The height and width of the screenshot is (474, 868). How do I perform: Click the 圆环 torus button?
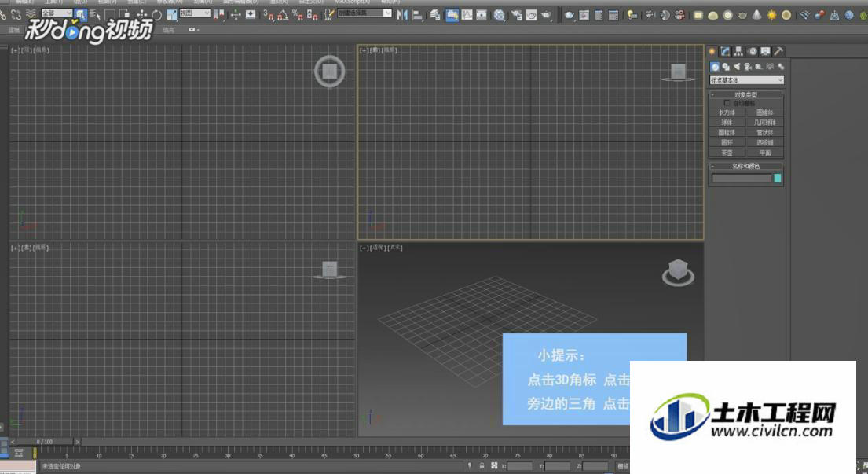coord(727,142)
